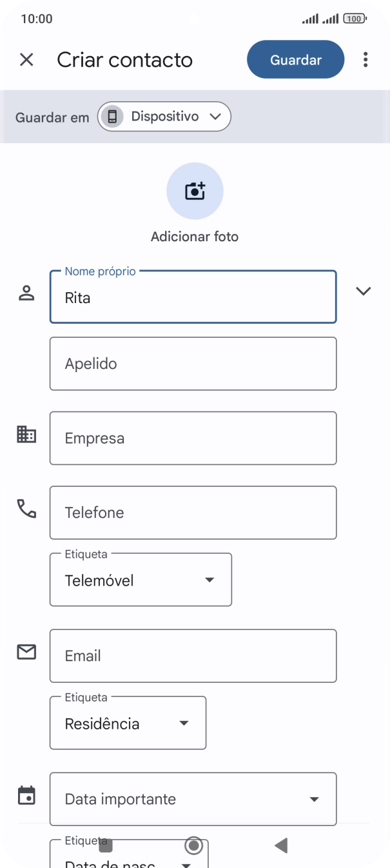
Task: Open the three-dot overflow menu
Action: click(x=365, y=59)
